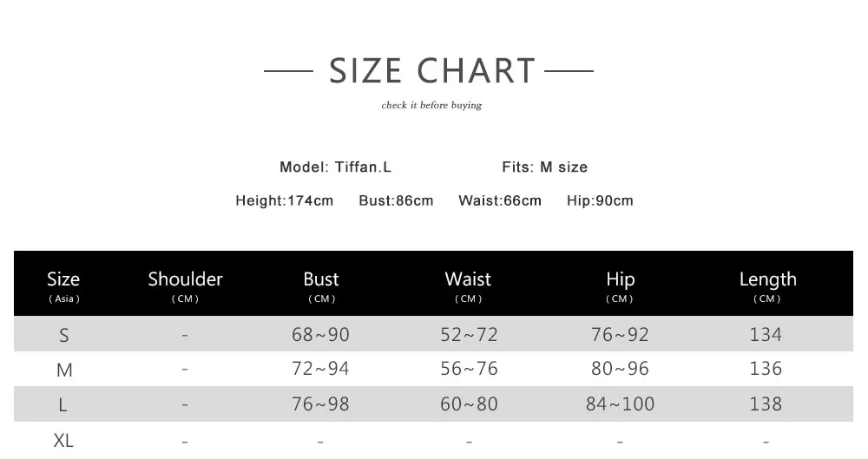Click the XL size row label
The width and height of the screenshot is (868, 459).
pyautogui.click(x=63, y=441)
